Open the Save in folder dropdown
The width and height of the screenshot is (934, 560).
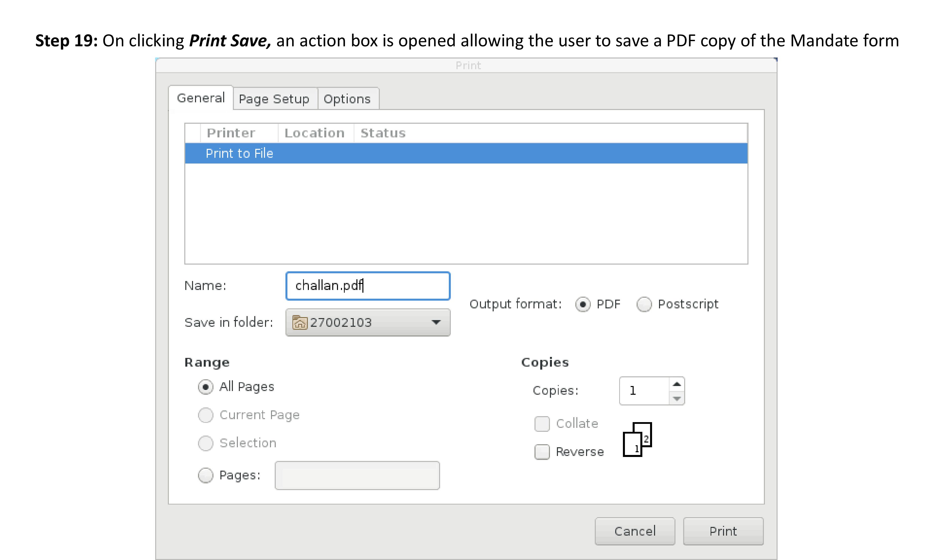368,322
